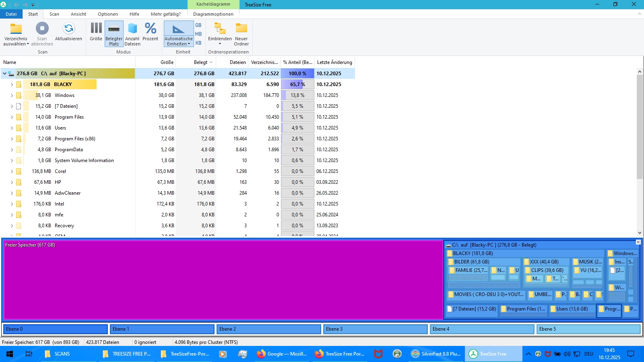The width and height of the screenshot is (644, 362).
Task: Sort by the Dateien column header
Action: tap(232, 62)
